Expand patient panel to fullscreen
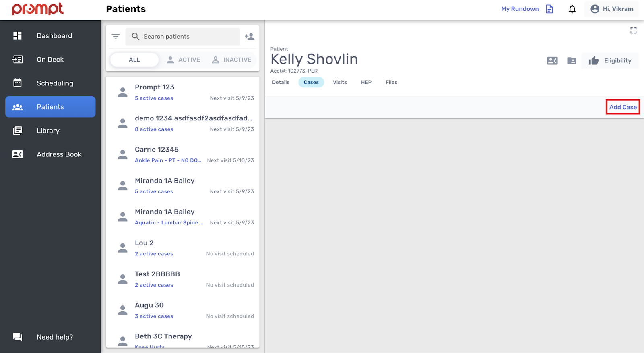 [633, 31]
